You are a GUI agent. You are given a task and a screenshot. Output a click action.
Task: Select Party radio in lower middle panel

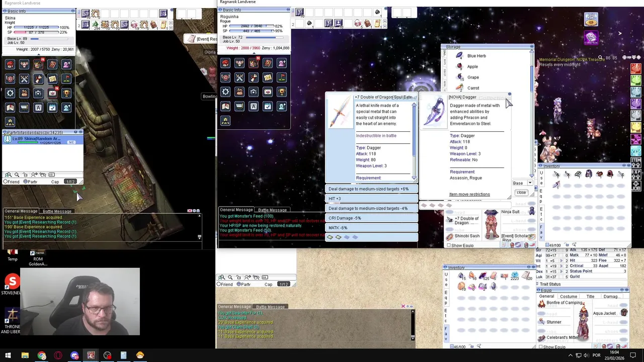[239, 284]
